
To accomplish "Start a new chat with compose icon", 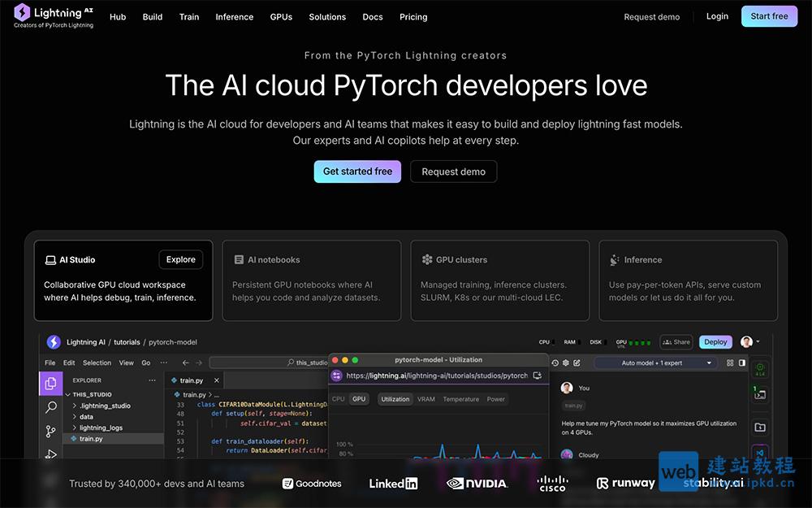I will (577, 363).
